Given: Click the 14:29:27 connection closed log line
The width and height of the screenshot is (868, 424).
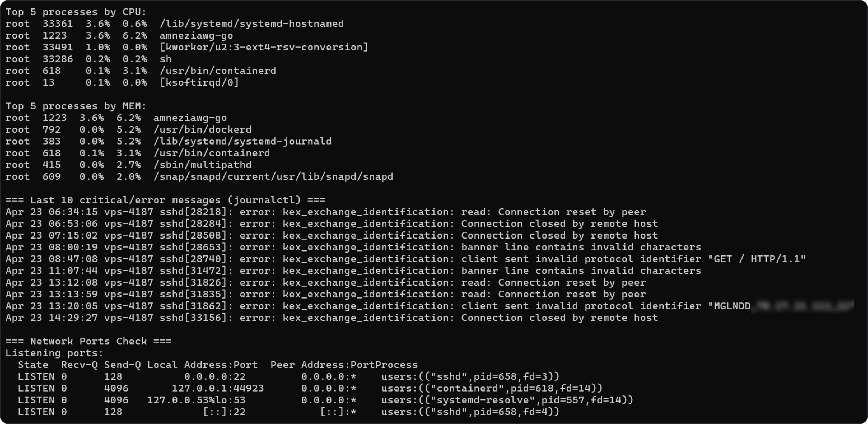Looking at the screenshot, I should (332, 318).
